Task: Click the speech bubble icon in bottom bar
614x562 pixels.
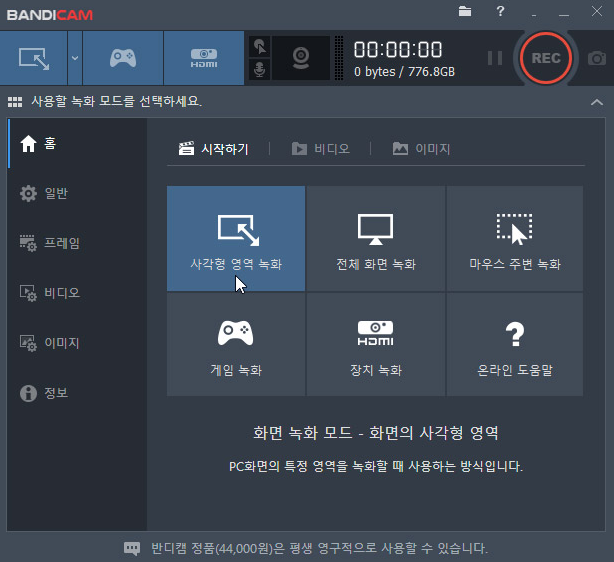Action: pyautogui.click(x=132, y=549)
